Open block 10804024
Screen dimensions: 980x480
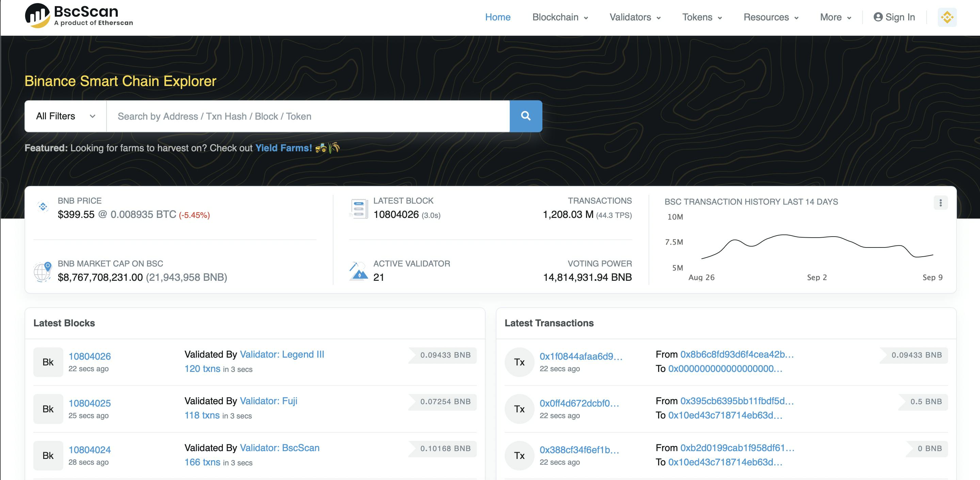(x=89, y=450)
